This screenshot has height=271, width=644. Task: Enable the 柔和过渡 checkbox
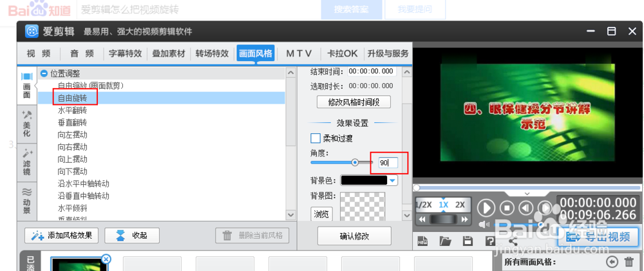[316, 138]
